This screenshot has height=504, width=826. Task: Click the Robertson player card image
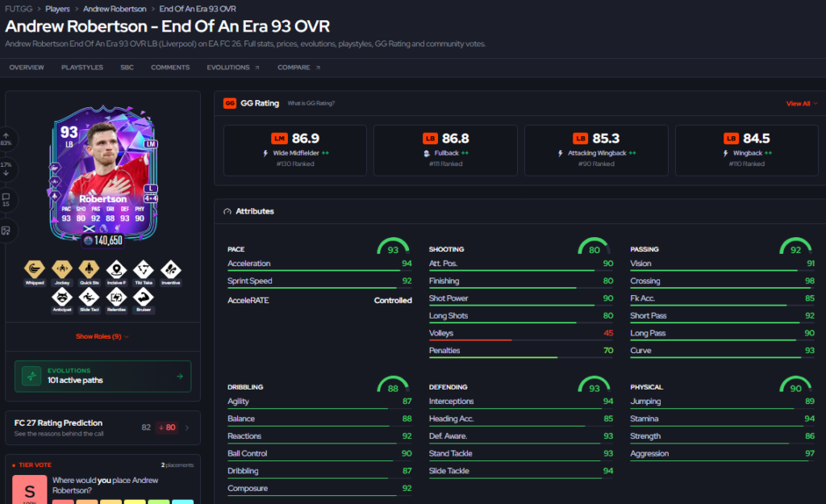[103, 174]
